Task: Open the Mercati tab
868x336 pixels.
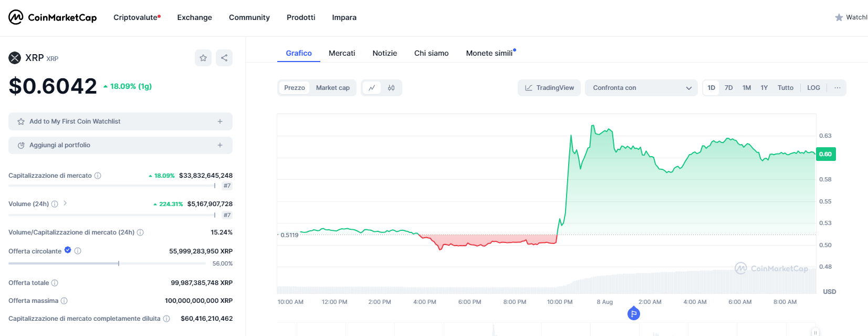Action: click(x=342, y=53)
